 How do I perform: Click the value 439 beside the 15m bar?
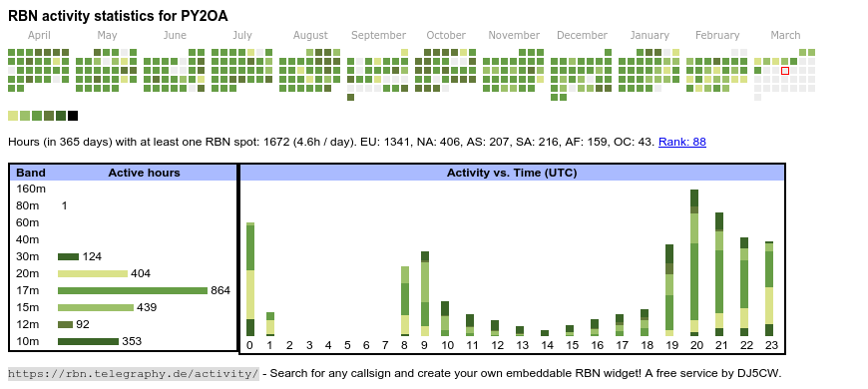click(x=147, y=307)
